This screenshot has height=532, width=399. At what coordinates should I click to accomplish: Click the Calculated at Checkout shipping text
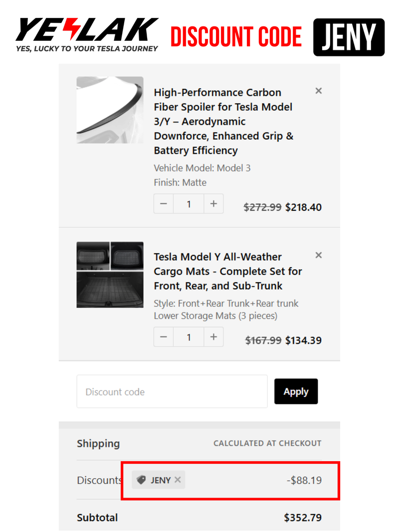(267, 443)
